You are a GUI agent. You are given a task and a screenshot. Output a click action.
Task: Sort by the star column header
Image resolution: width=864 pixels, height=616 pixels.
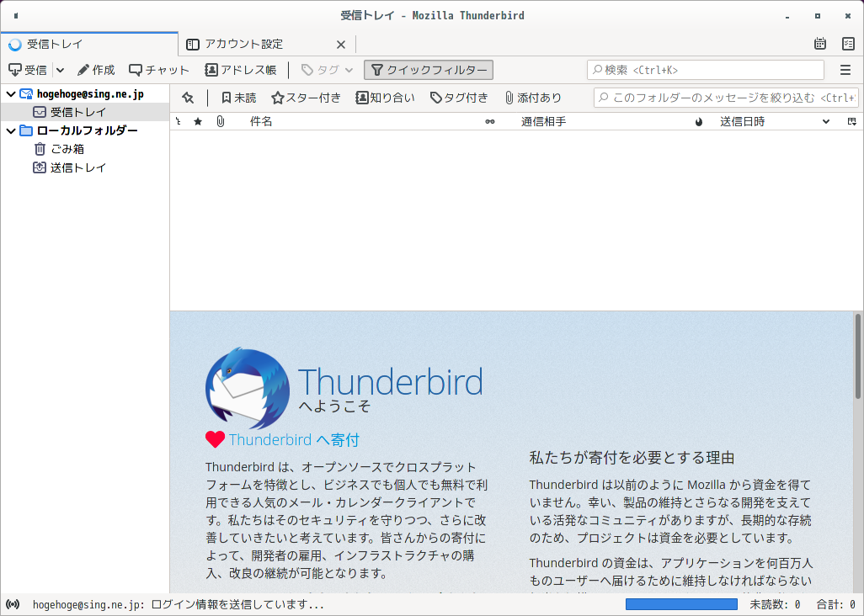click(x=198, y=122)
